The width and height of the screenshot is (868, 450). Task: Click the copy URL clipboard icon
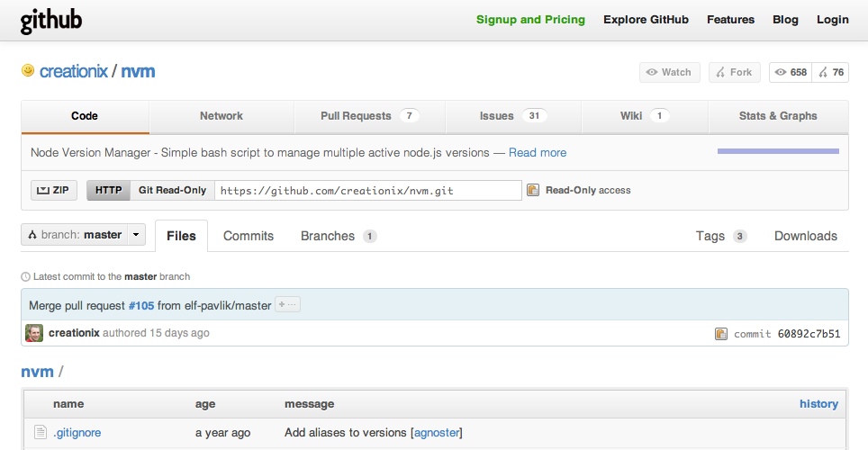tap(532, 191)
